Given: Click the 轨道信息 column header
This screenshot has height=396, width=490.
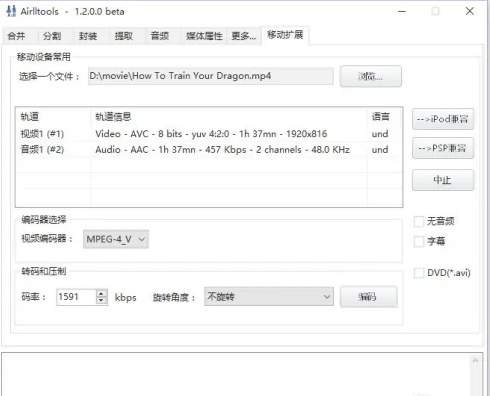Looking at the screenshot, I should (x=229, y=117).
